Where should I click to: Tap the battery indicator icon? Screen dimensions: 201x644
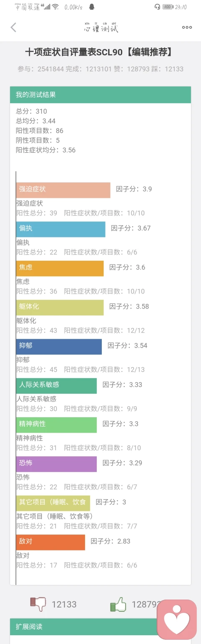tap(167, 7)
